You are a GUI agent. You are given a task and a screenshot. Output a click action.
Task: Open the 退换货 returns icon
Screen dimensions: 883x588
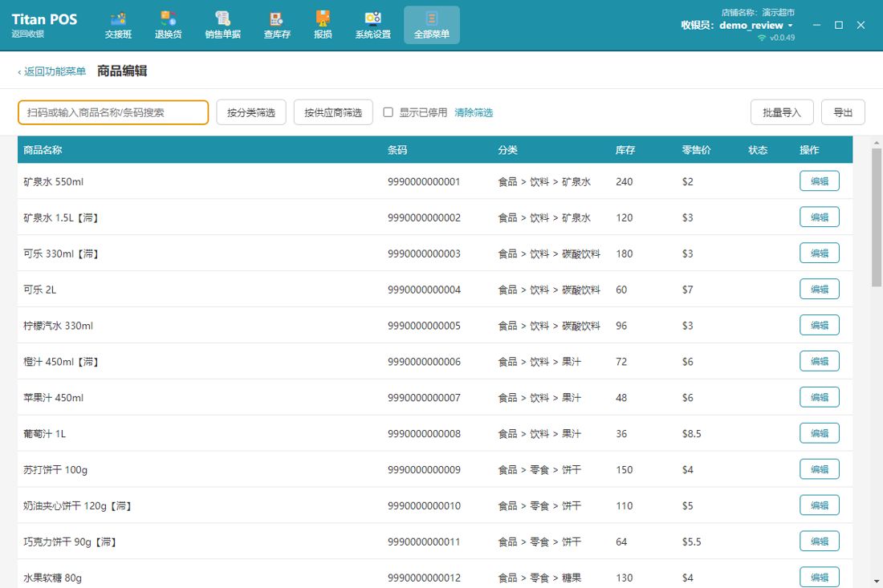tap(169, 26)
